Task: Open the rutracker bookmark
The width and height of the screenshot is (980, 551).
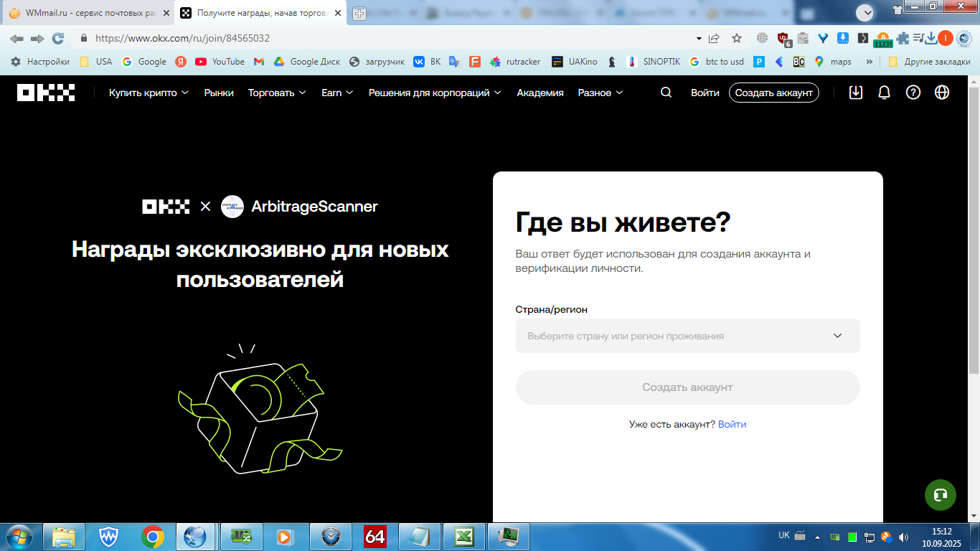Action: coord(516,62)
